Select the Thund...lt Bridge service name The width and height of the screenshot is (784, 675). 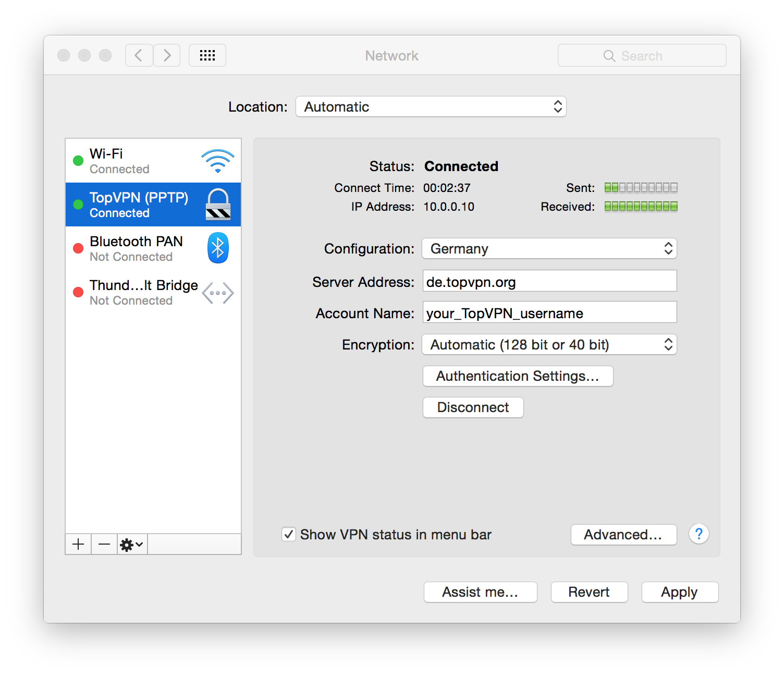pyautogui.click(x=144, y=285)
